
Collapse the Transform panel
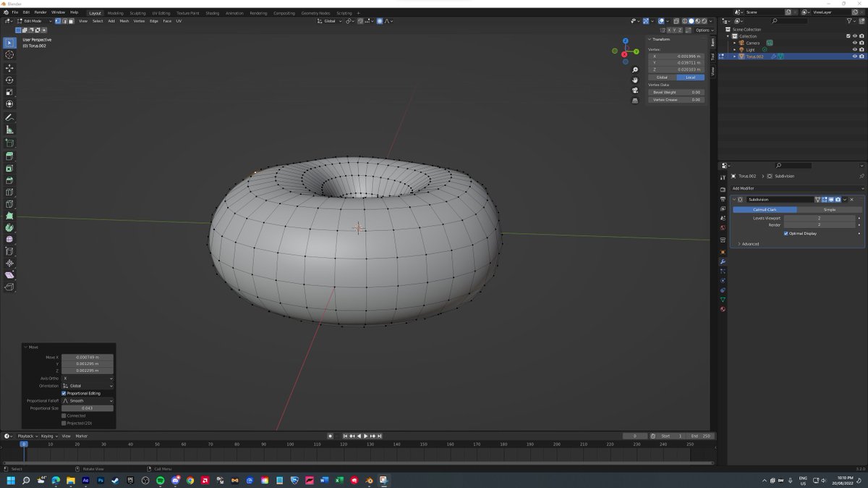tap(650, 39)
